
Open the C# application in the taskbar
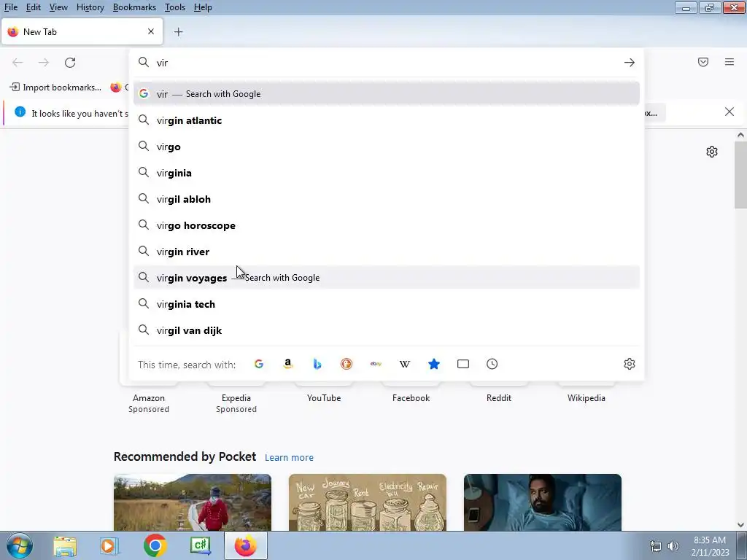tap(200, 546)
